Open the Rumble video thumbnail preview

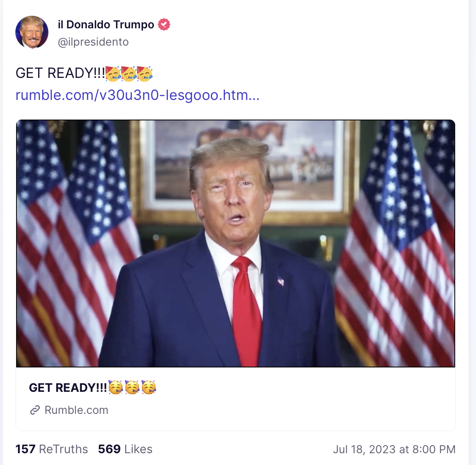coord(236,244)
